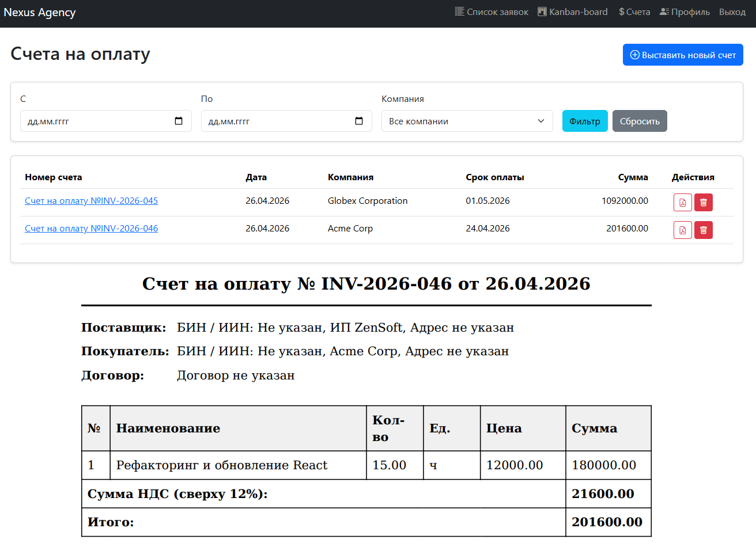The image size is (756, 551).
Task: Click due date 01.05.2026
Action: tap(487, 200)
